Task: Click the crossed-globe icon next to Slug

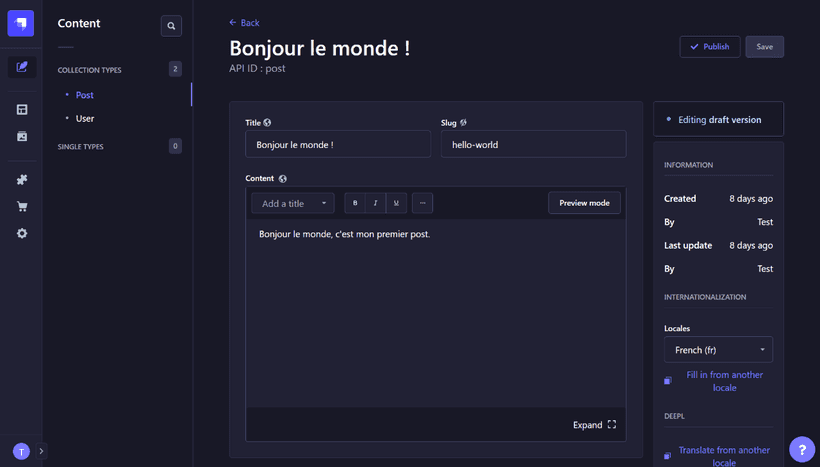Action: click(x=463, y=122)
